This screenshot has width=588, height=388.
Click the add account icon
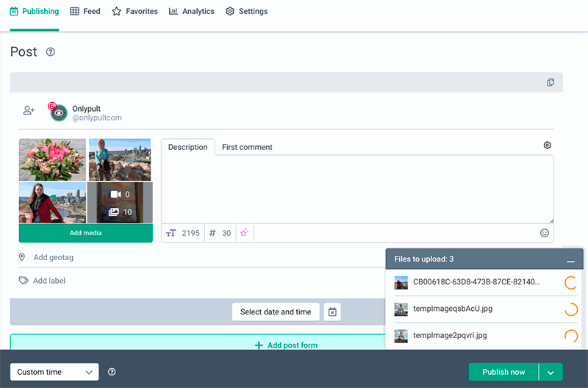tap(29, 110)
